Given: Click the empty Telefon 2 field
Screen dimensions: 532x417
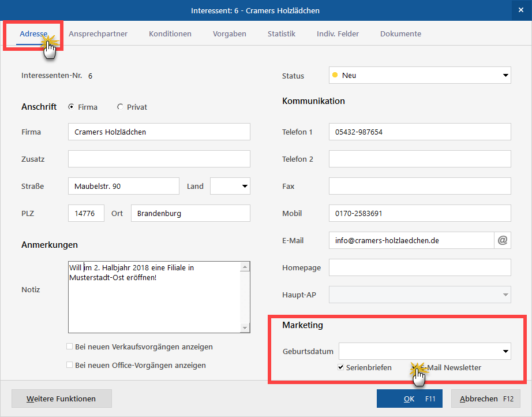Looking at the screenshot, I should pos(419,159).
